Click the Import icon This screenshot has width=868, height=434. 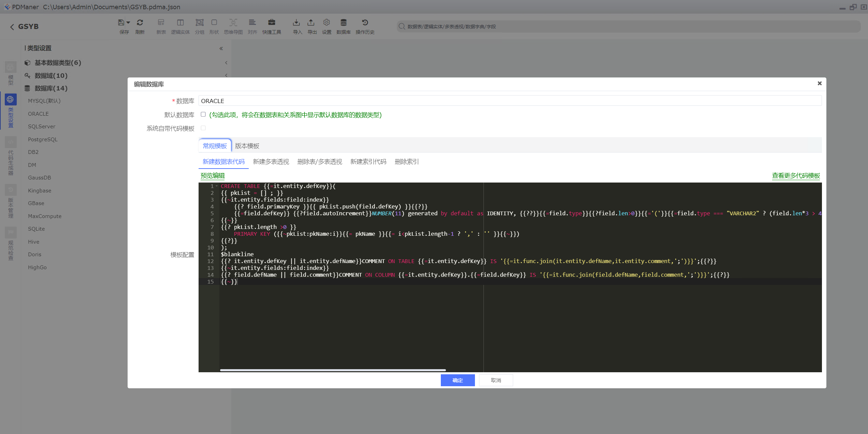(x=296, y=23)
